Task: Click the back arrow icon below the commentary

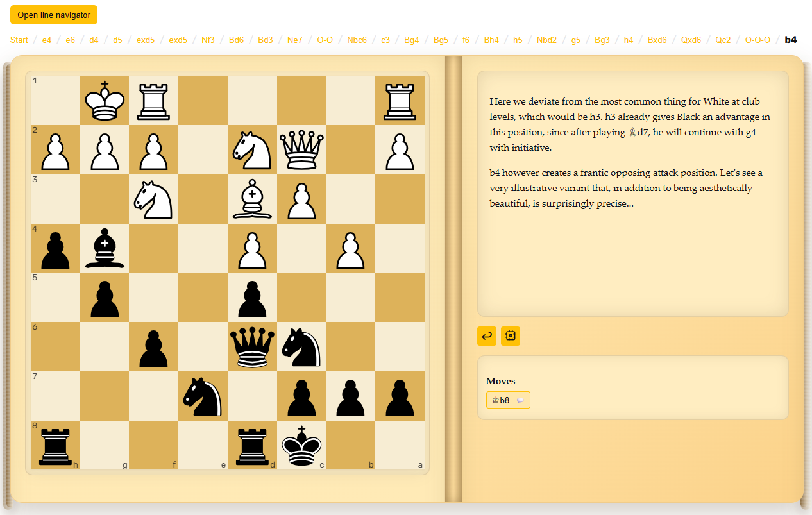Action: coord(487,335)
